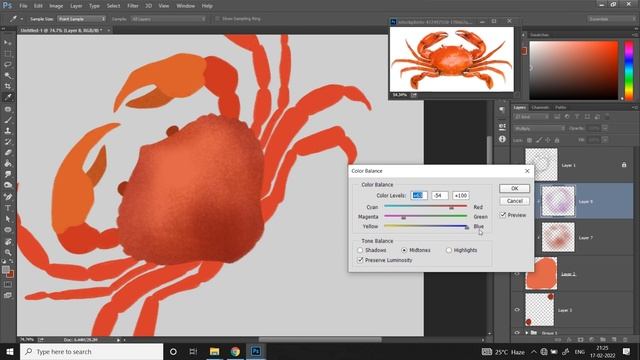Create new group using folder icon
Viewport: 640px width, 360px height.
[x=603, y=340]
